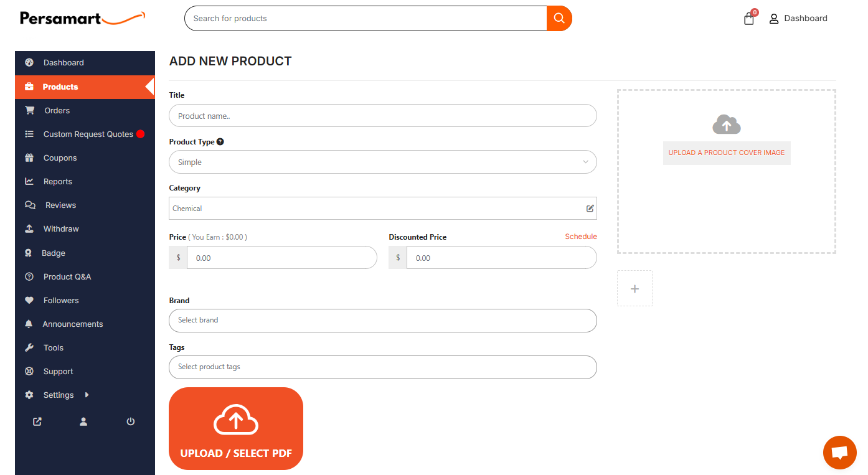Click the Upload / Select PDF button
The width and height of the screenshot is (868, 475).
236,428
